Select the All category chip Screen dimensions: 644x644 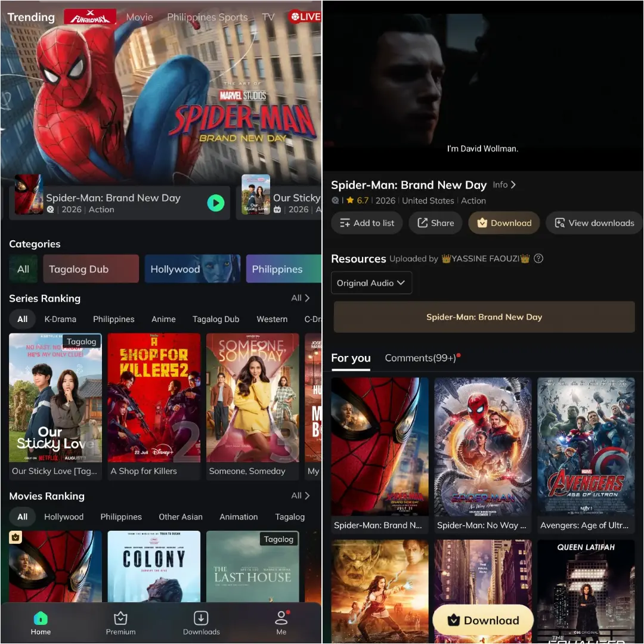23,269
